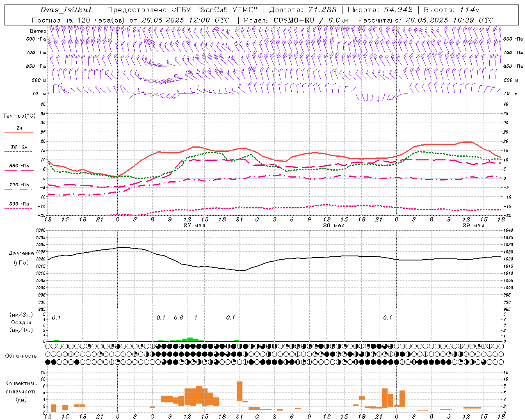Click the 'Конвективн.' convective cloud label

21,383
